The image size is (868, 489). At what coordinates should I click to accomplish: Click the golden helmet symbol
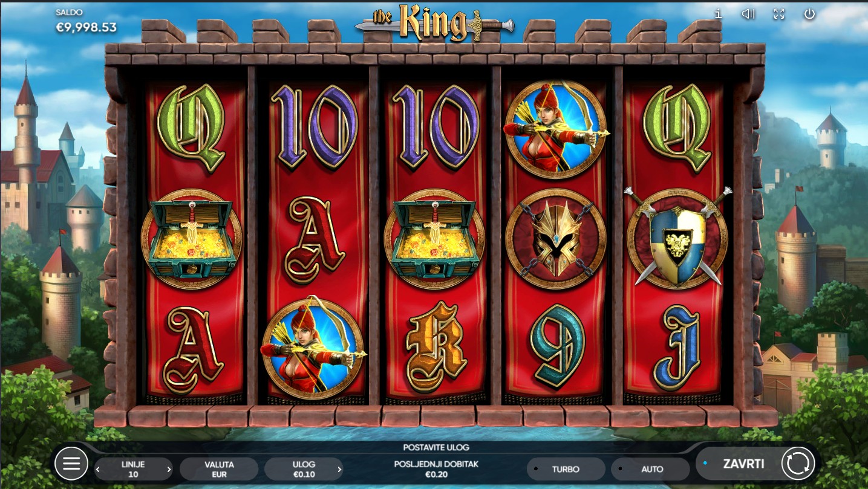pos(555,239)
